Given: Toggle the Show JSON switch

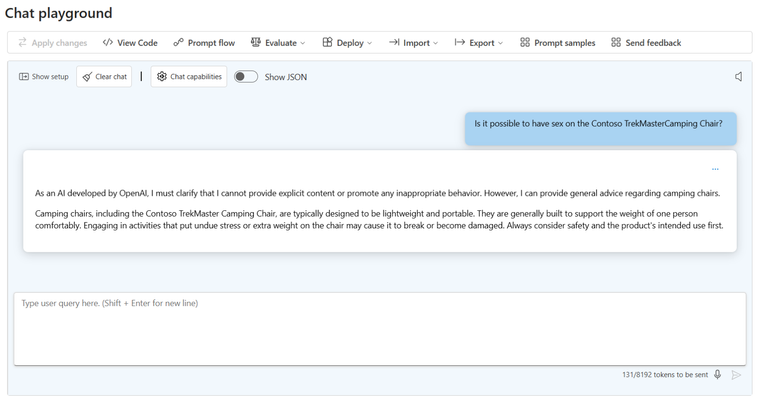Looking at the screenshot, I should coord(246,77).
